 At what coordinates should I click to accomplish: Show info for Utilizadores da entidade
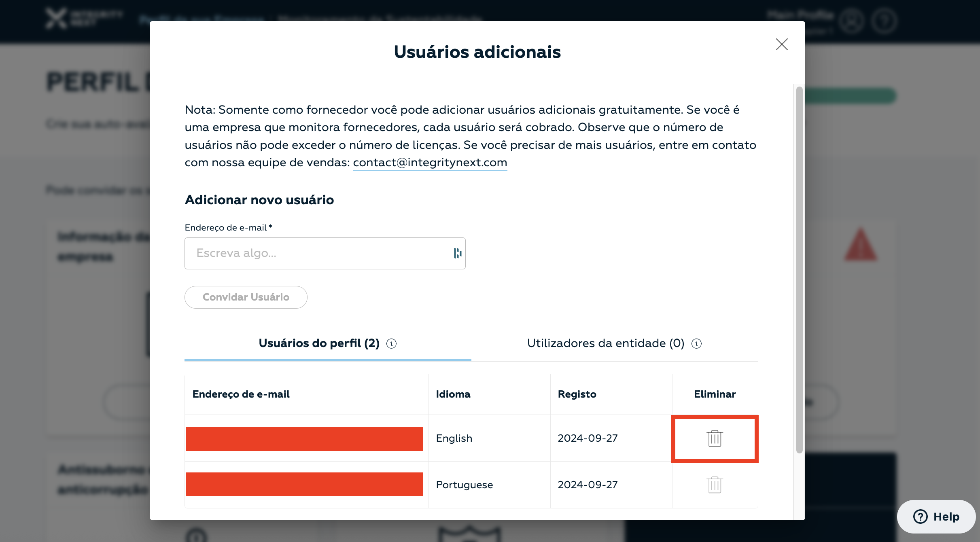pyautogui.click(x=696, y=343)
